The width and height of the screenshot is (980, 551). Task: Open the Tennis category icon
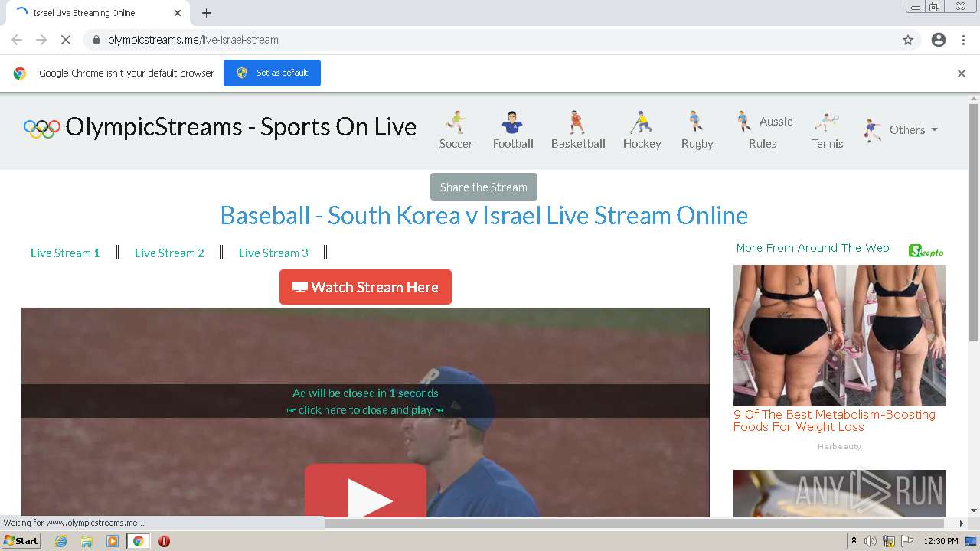[827, 122]
